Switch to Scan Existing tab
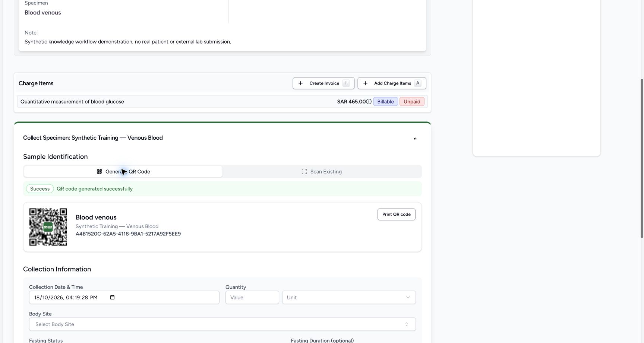The height and width of the screenshot is (343, 644). click(322, 172)
